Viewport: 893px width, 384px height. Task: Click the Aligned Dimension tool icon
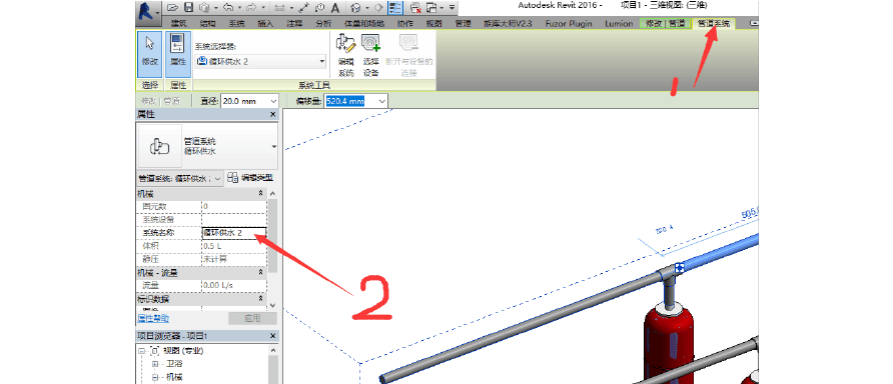pyautogui.click(x=304, y=8)
